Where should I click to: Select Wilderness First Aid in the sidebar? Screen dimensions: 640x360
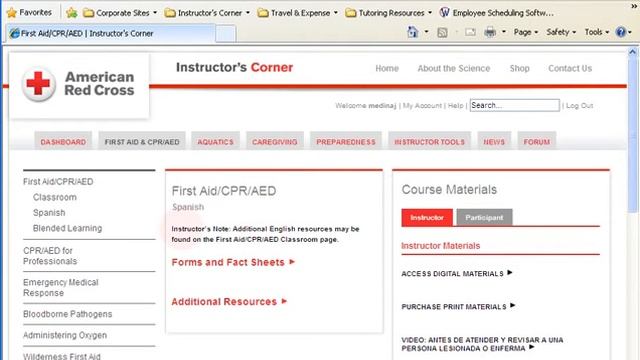click(62, 356)
